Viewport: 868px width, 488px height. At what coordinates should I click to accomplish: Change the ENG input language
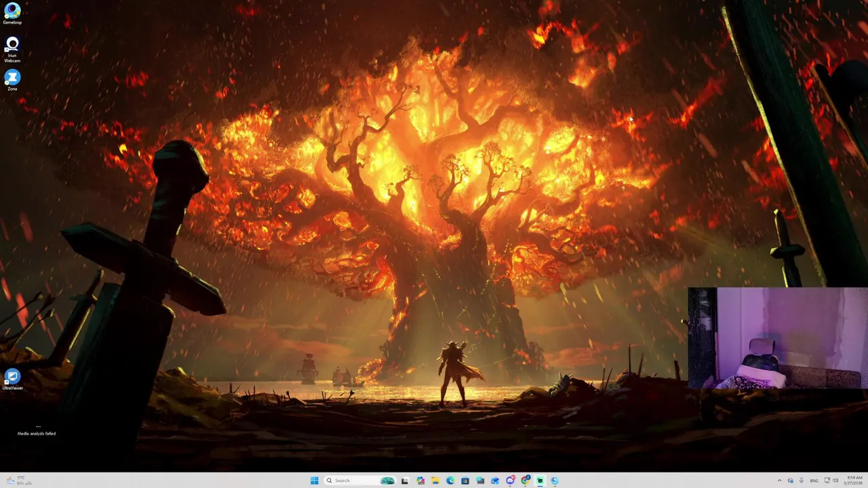coord(814,481)
